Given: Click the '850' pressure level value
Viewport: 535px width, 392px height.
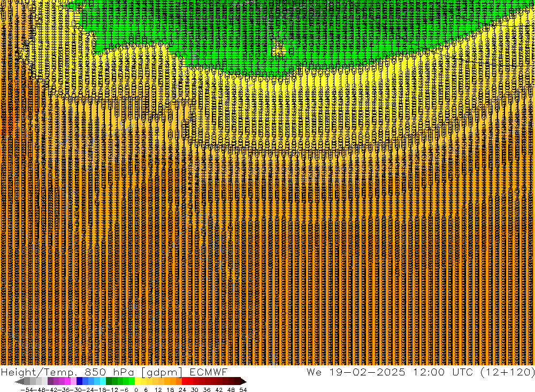Looking at the screenshot, I should click(95, 372).
